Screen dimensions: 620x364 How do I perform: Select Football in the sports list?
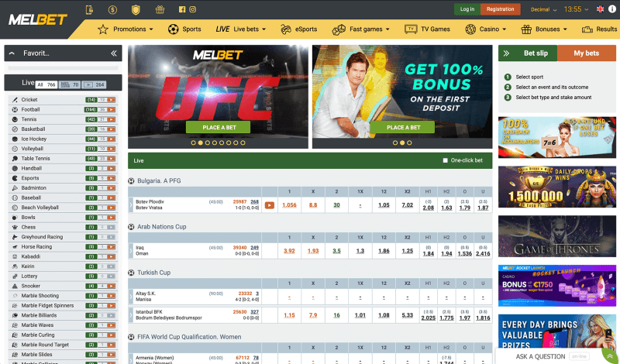coord(31,110)
